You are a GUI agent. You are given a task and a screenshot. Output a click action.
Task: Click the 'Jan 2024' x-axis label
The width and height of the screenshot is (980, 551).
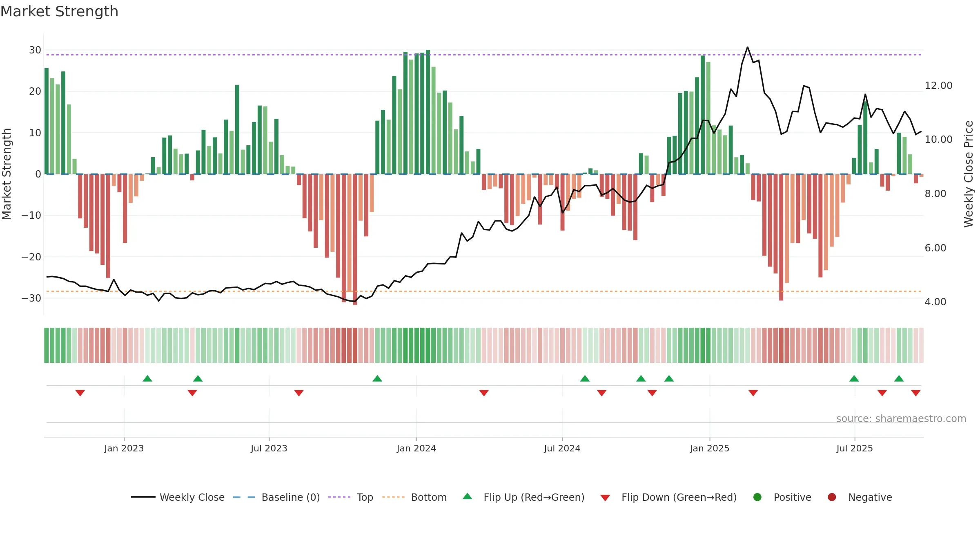pos(416,448)
